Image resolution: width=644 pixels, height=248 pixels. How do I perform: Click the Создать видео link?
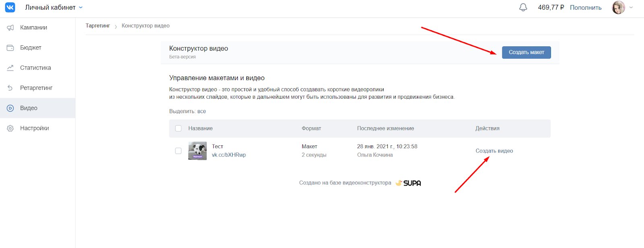pyautogui.click(x=494, y=151)
